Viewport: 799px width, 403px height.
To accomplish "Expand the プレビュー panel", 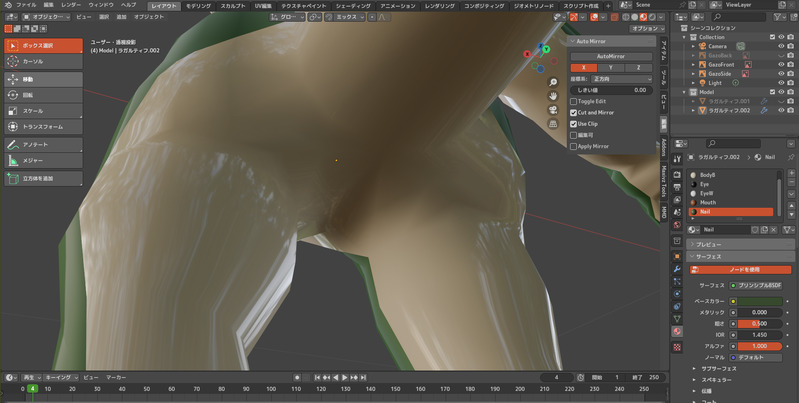I will coord(740,245).
